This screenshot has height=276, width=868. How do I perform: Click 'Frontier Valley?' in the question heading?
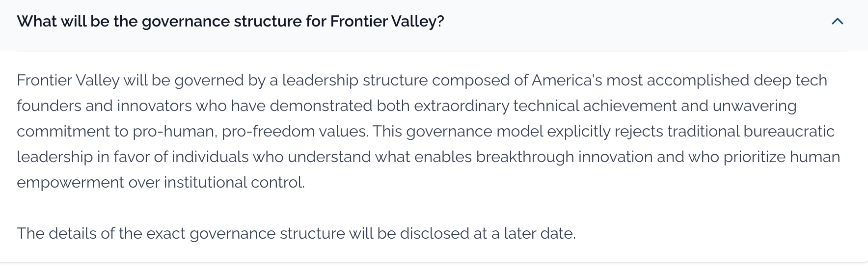(x=387, y=22)
